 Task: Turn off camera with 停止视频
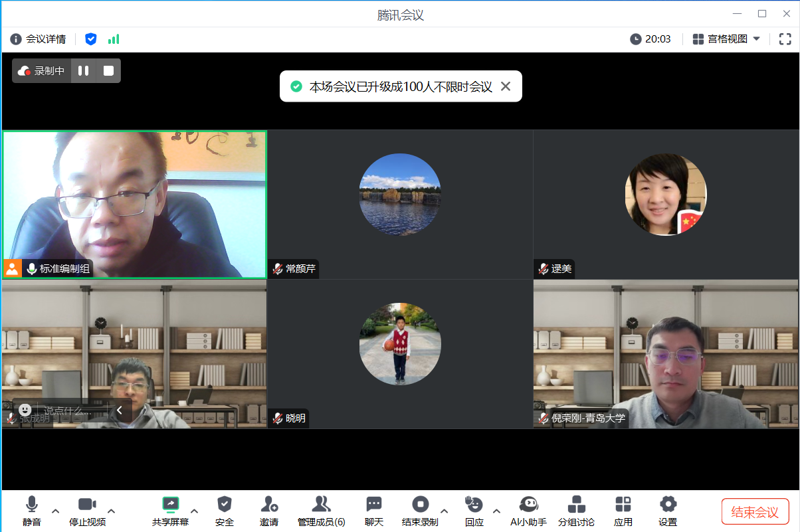87,505
